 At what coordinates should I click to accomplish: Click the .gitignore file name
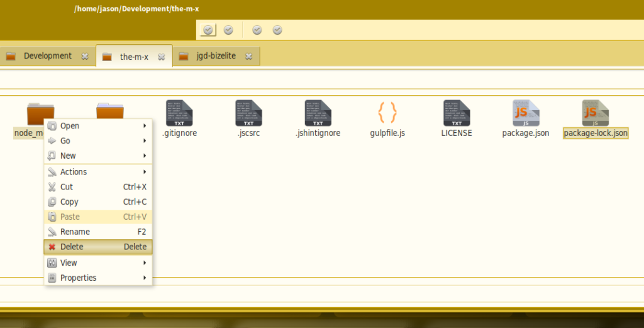[x=179, y=133]
